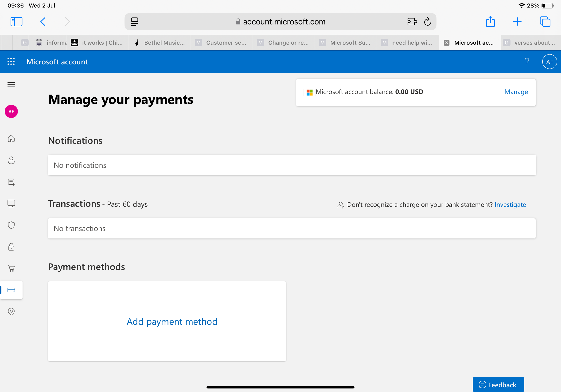Screen dimensions: 561x392
Task: Open Order history cart icon in sidebar
Action: point(11,268)
